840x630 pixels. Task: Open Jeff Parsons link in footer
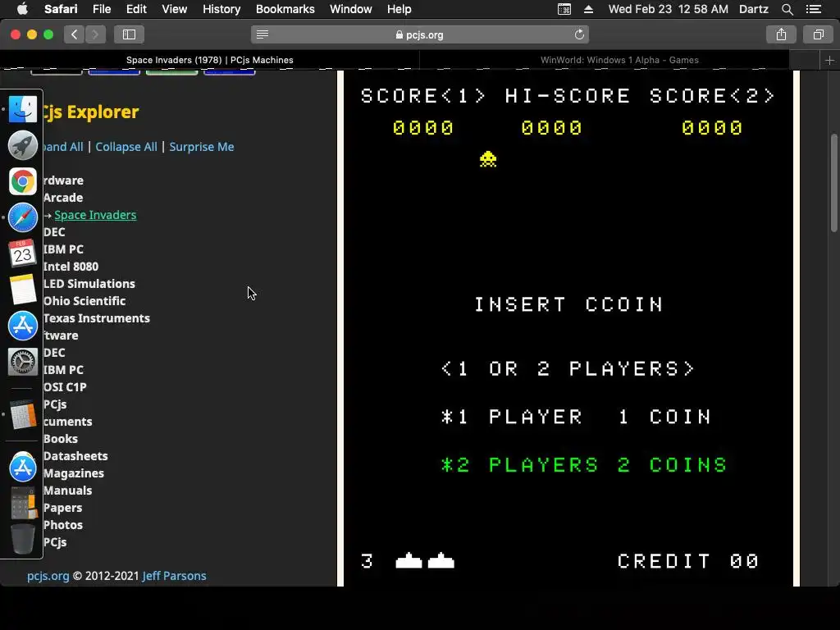[x=174, y=576]
